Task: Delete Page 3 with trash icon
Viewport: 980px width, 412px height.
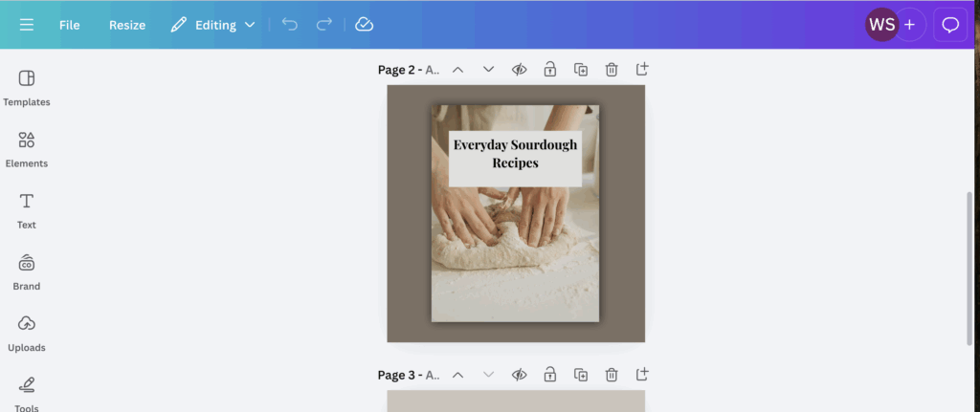Action: pyautogui.click(x=612, y=375)
